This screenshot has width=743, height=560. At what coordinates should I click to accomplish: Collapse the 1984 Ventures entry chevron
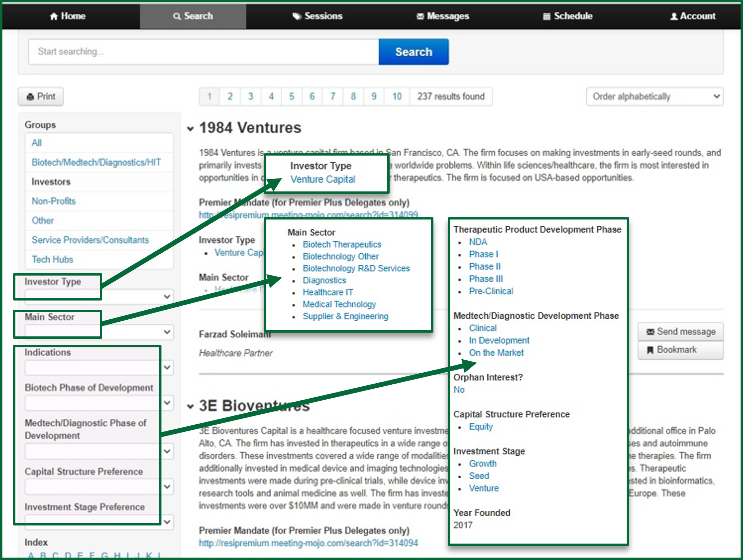191,129
